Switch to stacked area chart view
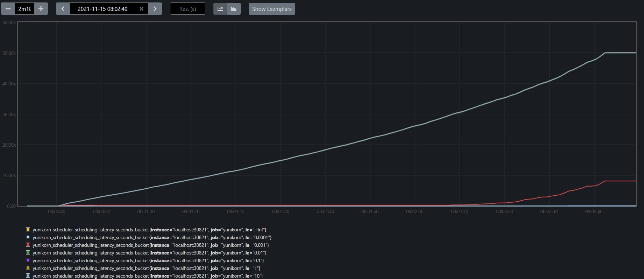This screenshot has width=644, height=279. 234,9
